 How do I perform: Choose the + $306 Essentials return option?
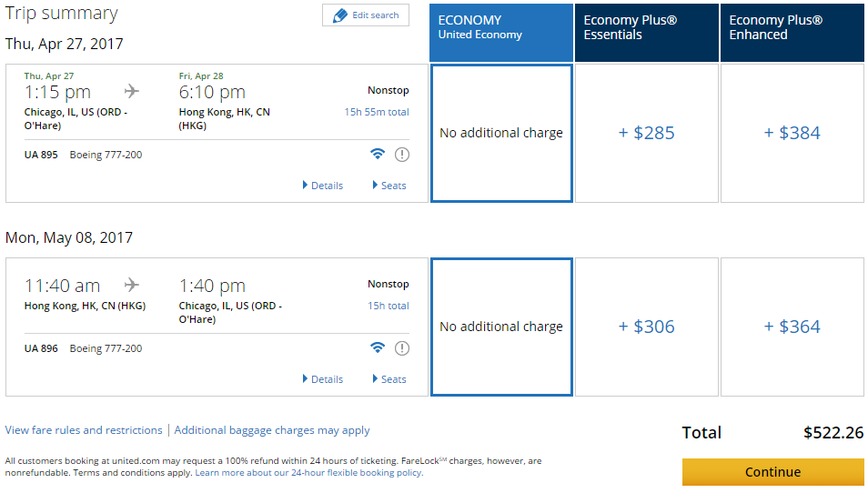click(647, 327)
